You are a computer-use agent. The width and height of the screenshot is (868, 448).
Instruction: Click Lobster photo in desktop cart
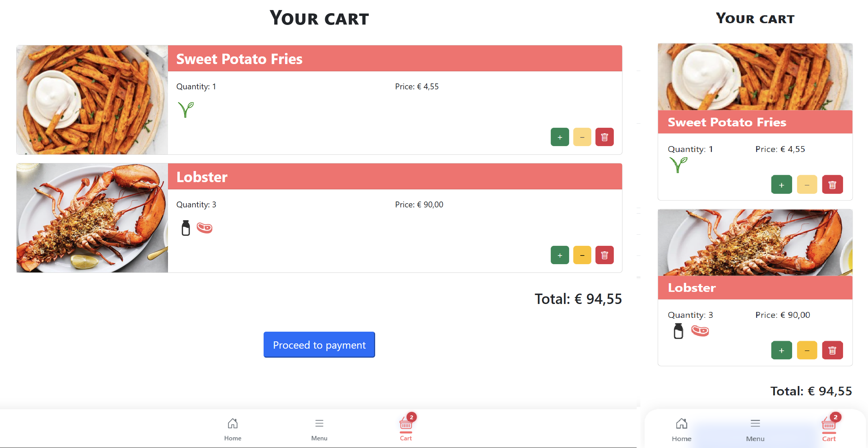click(x=92, y=218)
